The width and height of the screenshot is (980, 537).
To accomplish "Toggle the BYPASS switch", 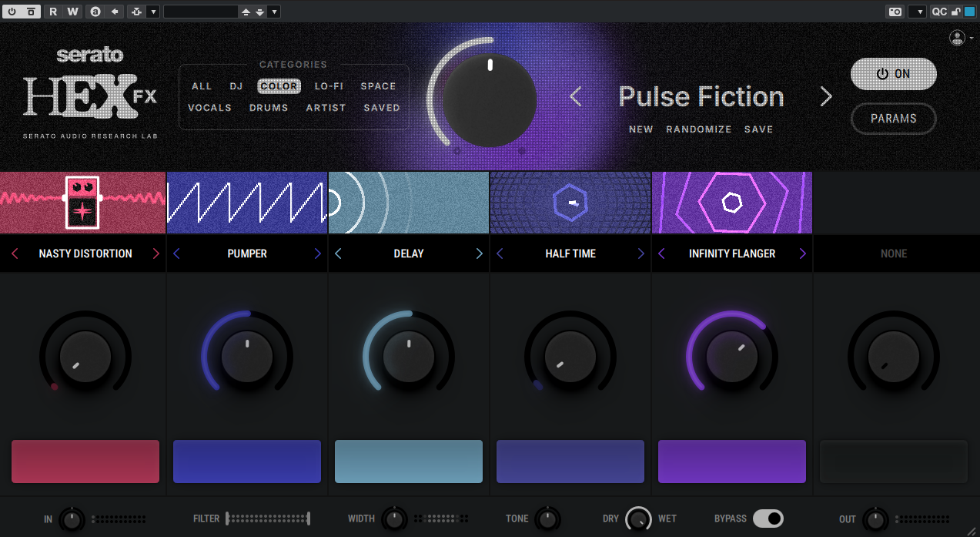I will (x=768, y=519).
